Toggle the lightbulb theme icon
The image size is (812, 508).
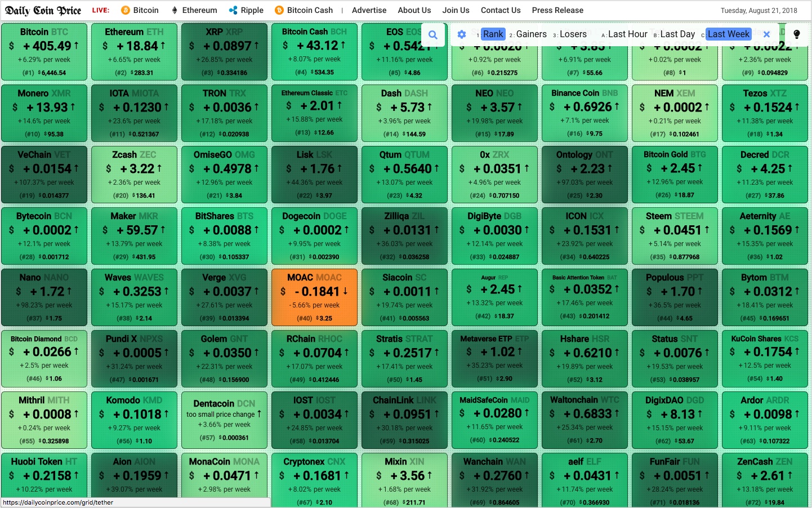[797, 34]
